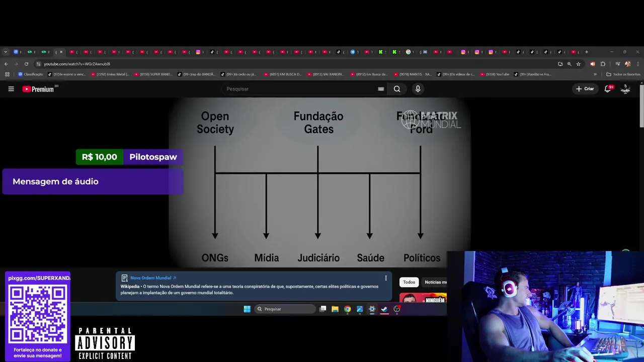Open Windows Start menu
The height and width of the screenshot is (362, 644).
247,309
